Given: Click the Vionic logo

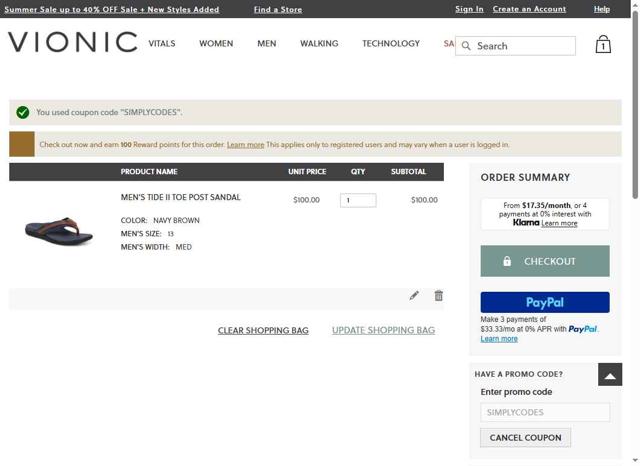Looking at the screenshot, I should click(x=73, y=42).
